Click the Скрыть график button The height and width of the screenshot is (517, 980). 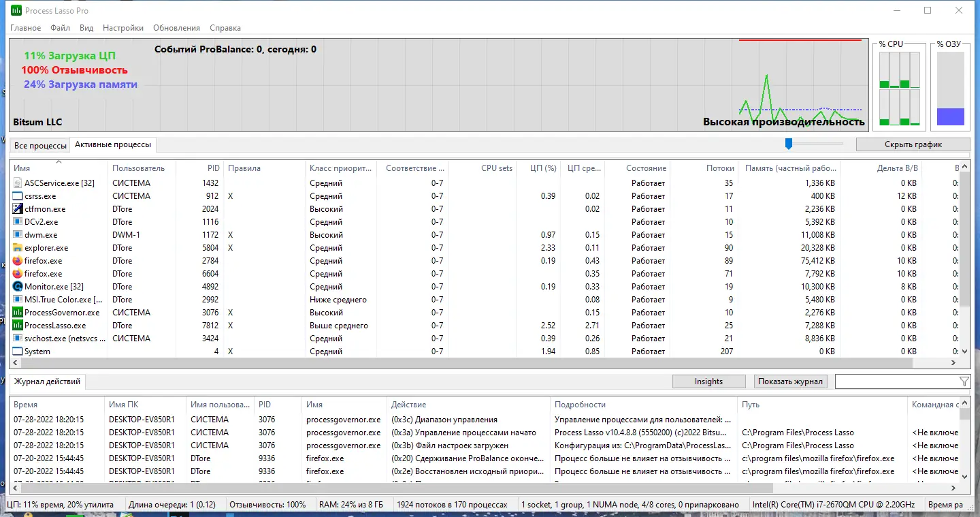pos(913,144)
